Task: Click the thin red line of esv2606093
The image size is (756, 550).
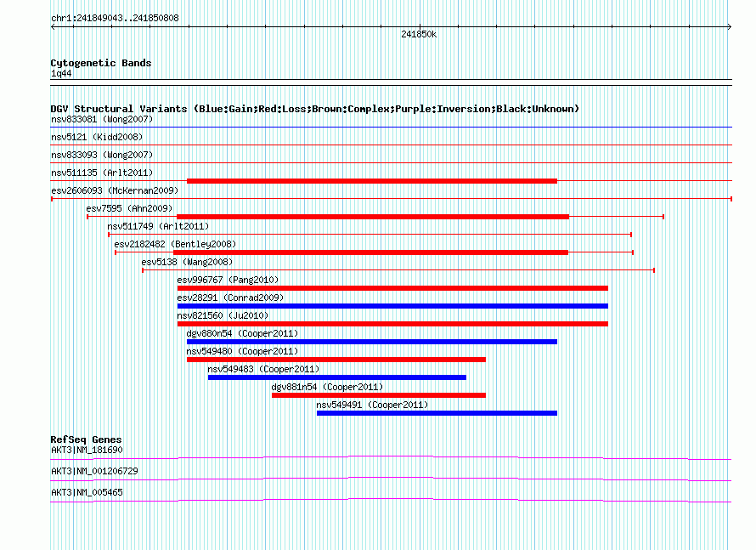Action: pyautogui.click(x=392, y=199)
